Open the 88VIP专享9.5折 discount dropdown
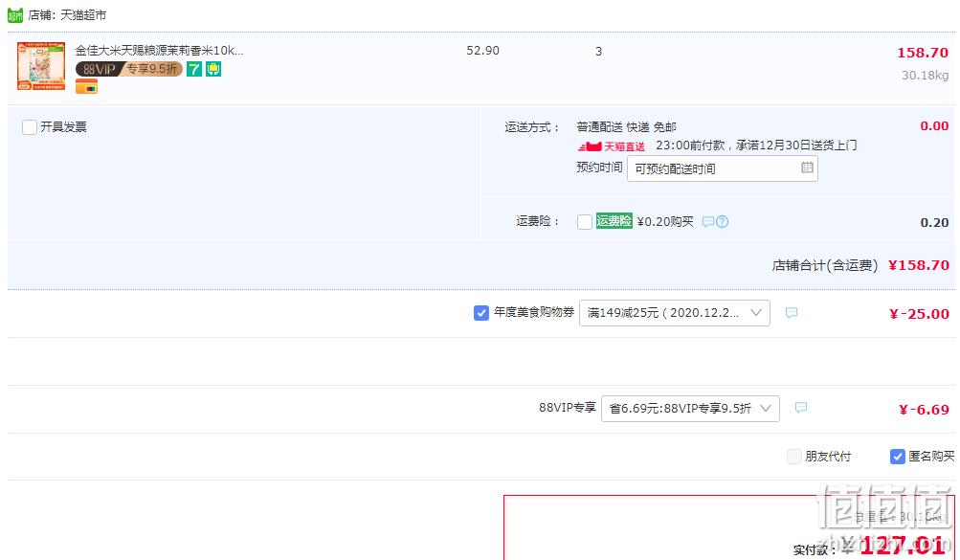The height and width of the screenshot is (560, 960). 690,408
